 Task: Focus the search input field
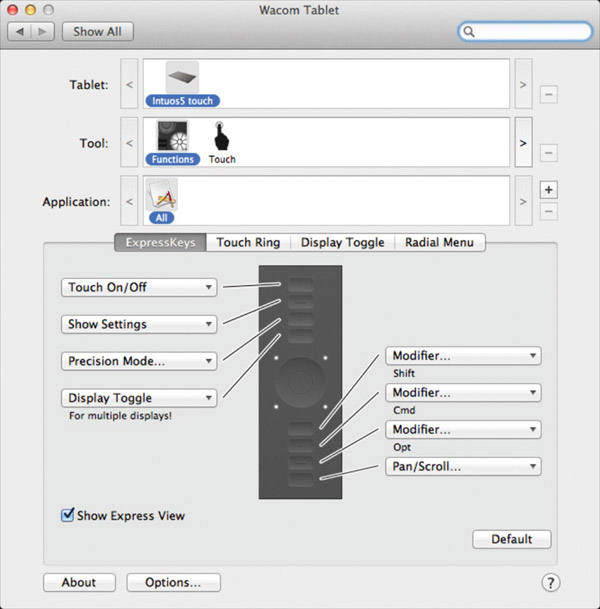coord(525,31)
